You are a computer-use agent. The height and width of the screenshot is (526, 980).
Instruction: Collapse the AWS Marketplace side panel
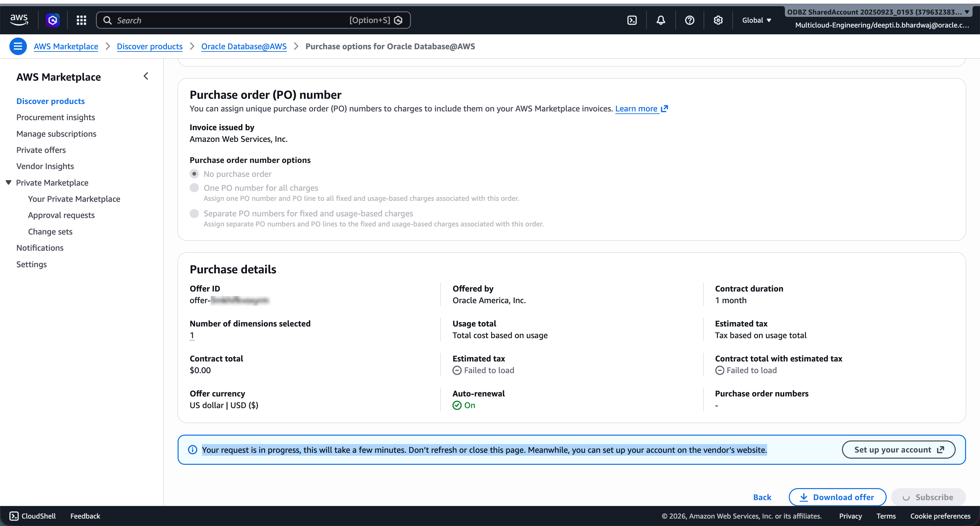click(146, 76)
